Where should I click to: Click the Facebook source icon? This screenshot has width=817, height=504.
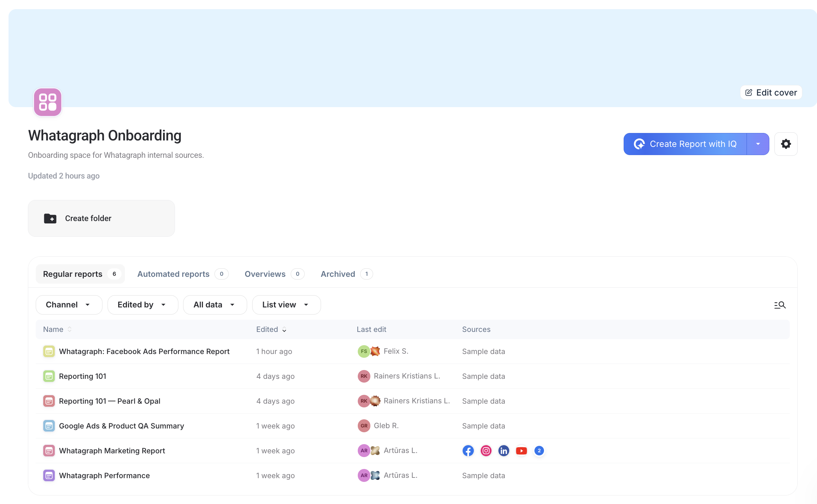point(468,451)
